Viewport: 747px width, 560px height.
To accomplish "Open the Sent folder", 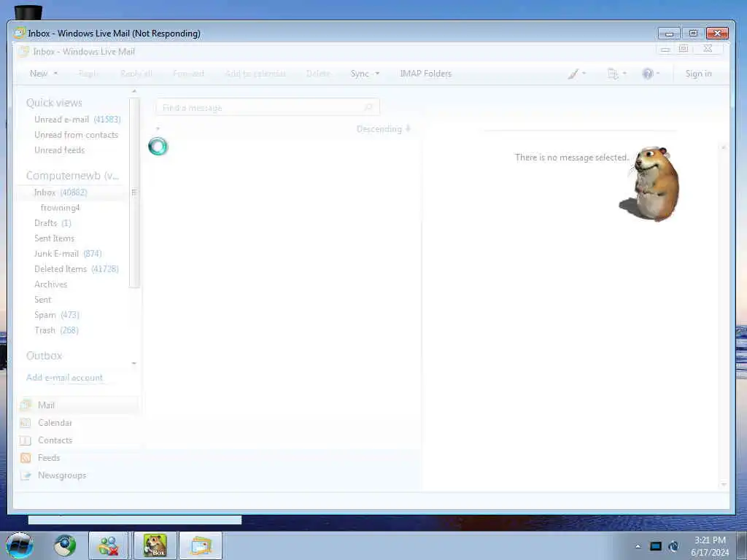I will tap(42, 300).
